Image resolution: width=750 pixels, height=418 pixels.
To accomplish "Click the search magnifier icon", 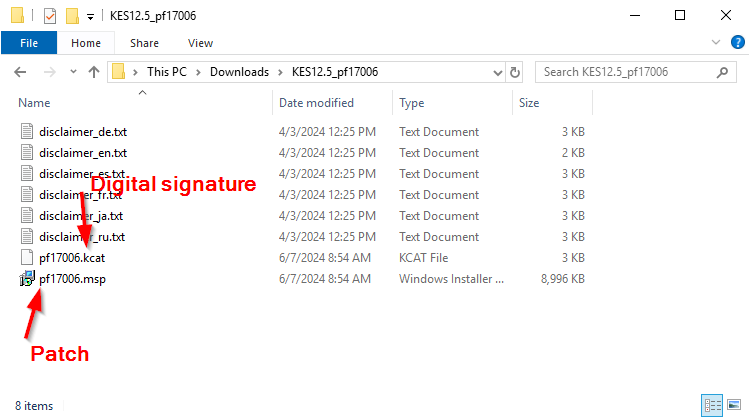I will coord(722,72).
